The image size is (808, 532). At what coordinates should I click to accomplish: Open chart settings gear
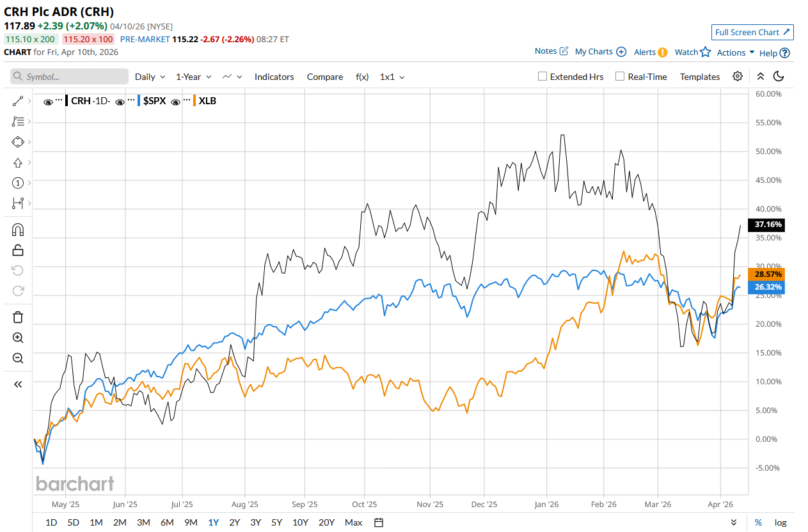click(x=738, y=76)
